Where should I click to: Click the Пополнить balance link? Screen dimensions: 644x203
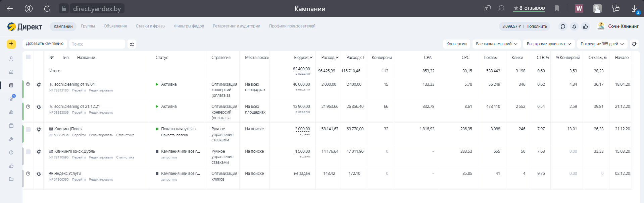coord(536,26)
